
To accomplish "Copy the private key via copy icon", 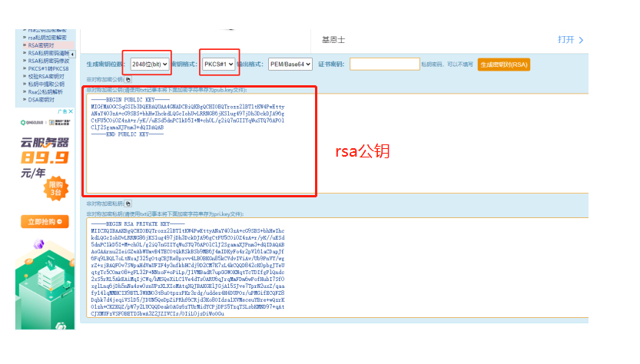I will pos(128,204).
